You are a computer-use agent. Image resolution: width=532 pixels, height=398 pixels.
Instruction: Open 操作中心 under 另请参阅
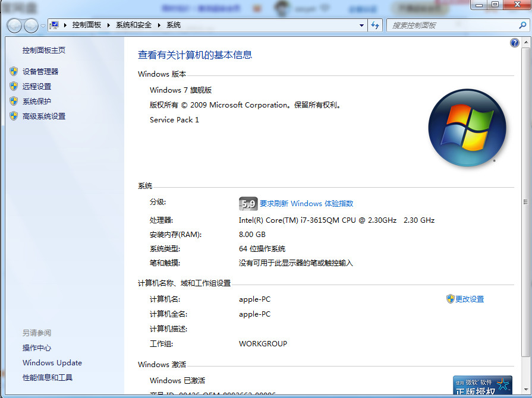click(x=37, y=348)
